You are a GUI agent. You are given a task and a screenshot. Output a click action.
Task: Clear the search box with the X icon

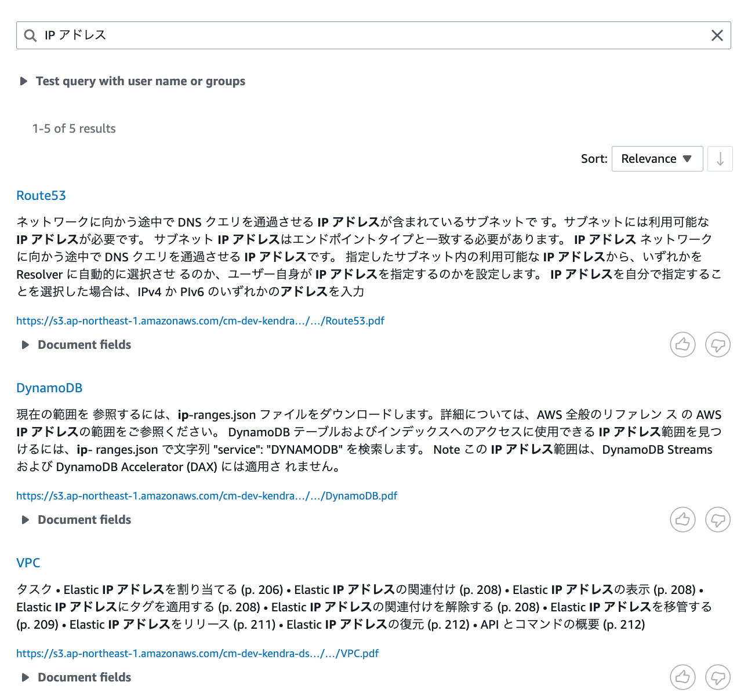tap(717, 35)
